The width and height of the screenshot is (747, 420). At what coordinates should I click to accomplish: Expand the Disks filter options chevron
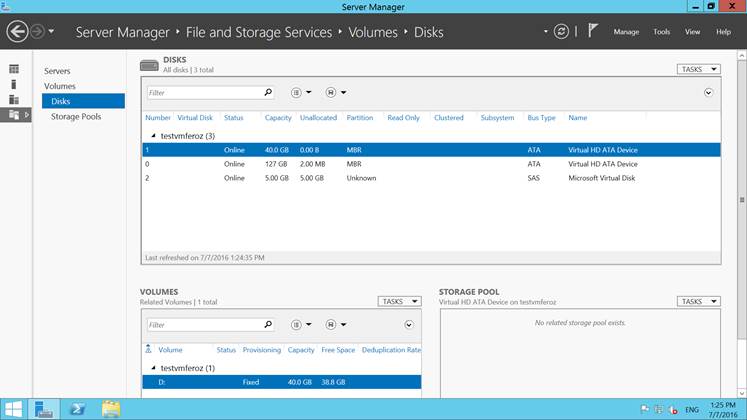(708, 92)
